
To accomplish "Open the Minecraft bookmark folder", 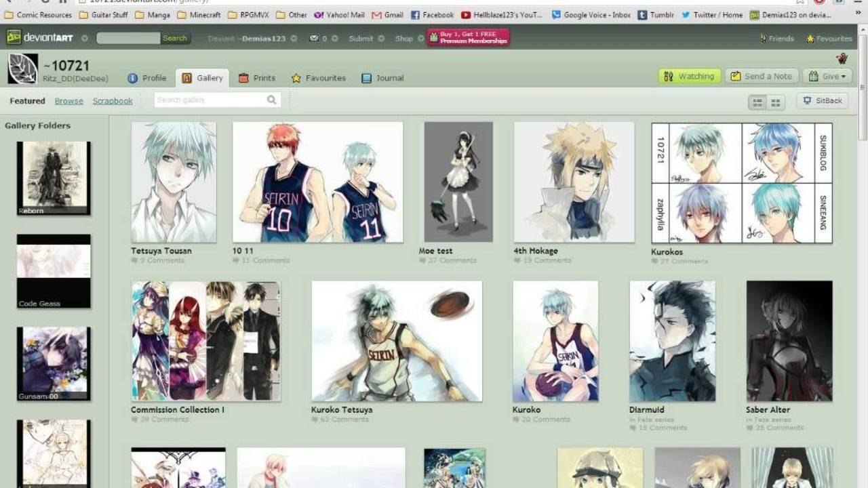I will [199, 14].
